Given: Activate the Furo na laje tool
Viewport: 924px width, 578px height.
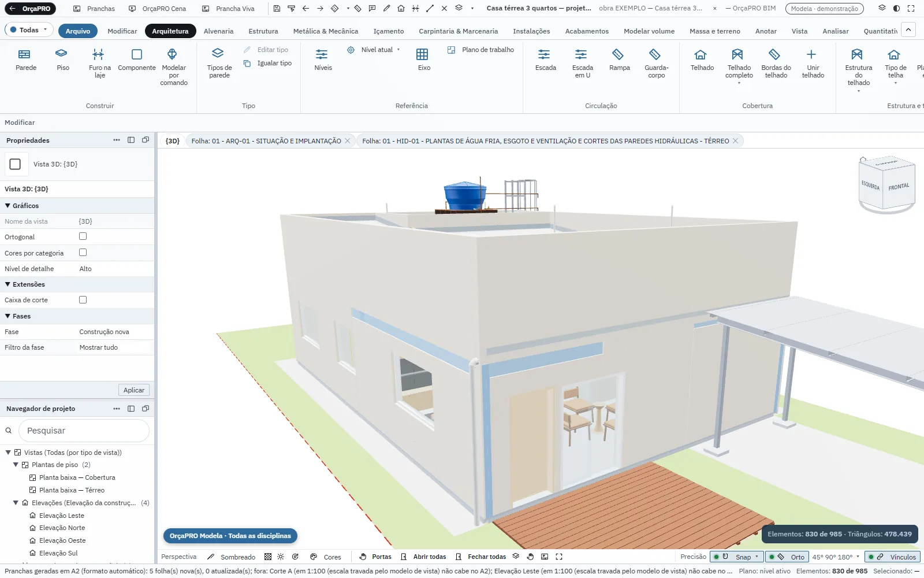Looking at the screenshot, I should point(100,63).
